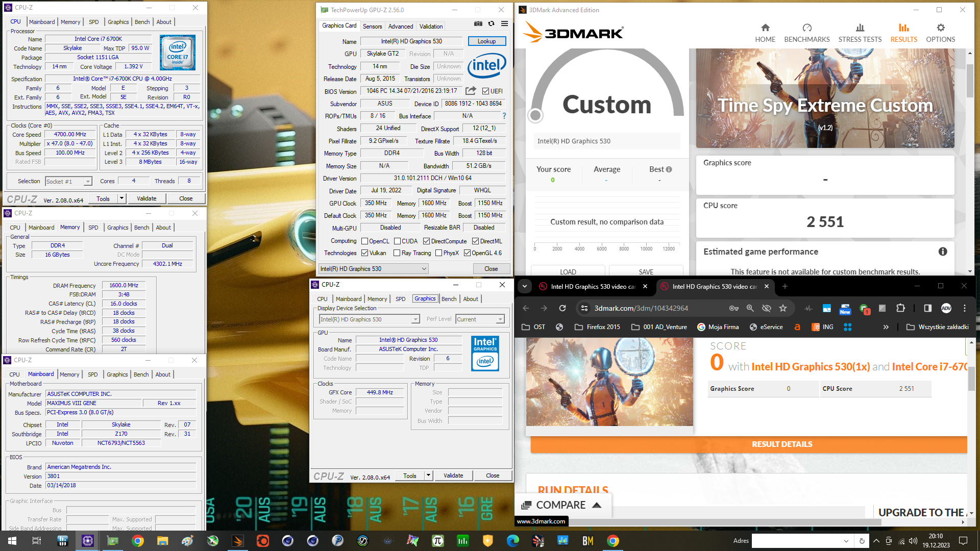Viewport: 980px width, 551px height.
Task: Click the SAVE button in 3DMark
Action: pos(646,271)
